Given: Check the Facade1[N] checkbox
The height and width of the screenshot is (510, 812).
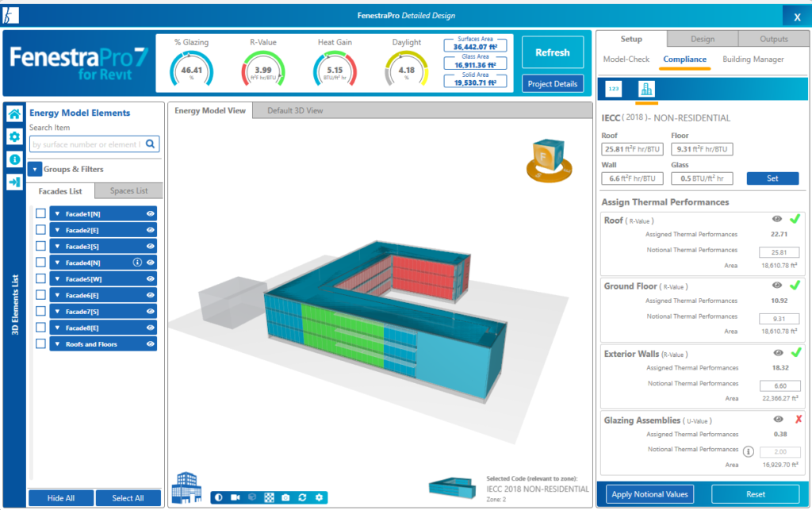Looking at the screenshot, I should click(x=41, y=213).
